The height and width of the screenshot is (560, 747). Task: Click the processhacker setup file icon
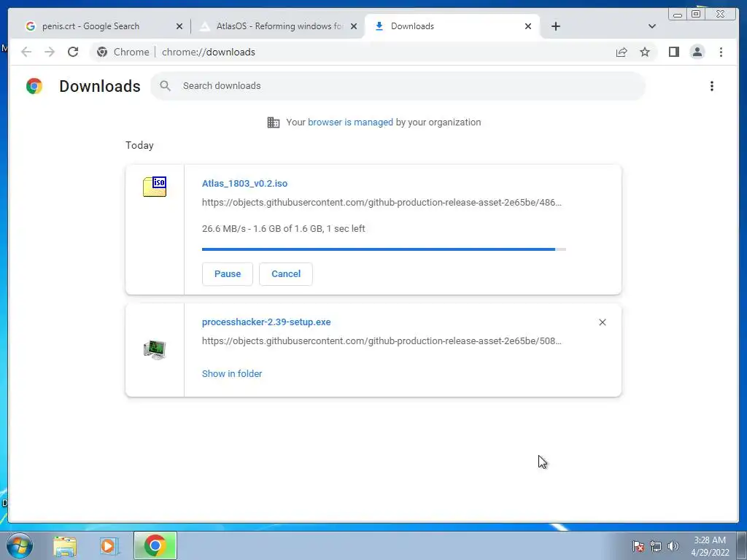point(155,349)
